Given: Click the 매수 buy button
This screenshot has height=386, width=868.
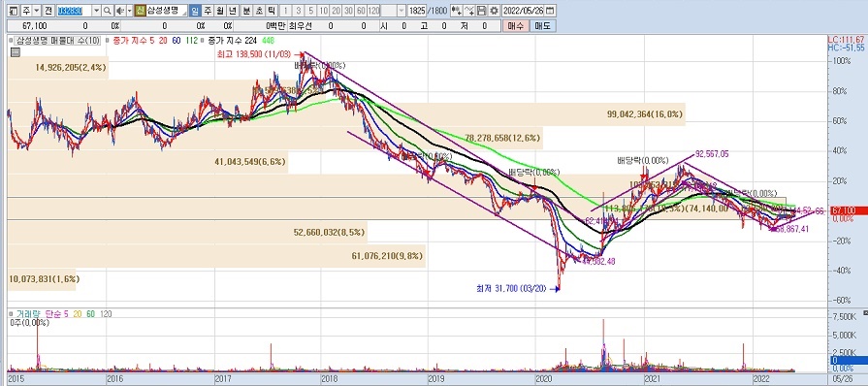Looking at the screenshot, I should click(515, 26).
